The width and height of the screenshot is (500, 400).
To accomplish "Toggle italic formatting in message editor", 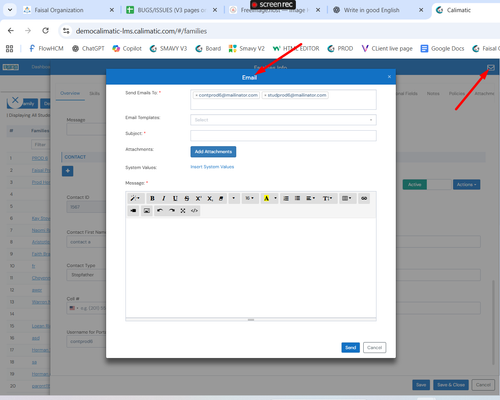I will tap(164, 198).
